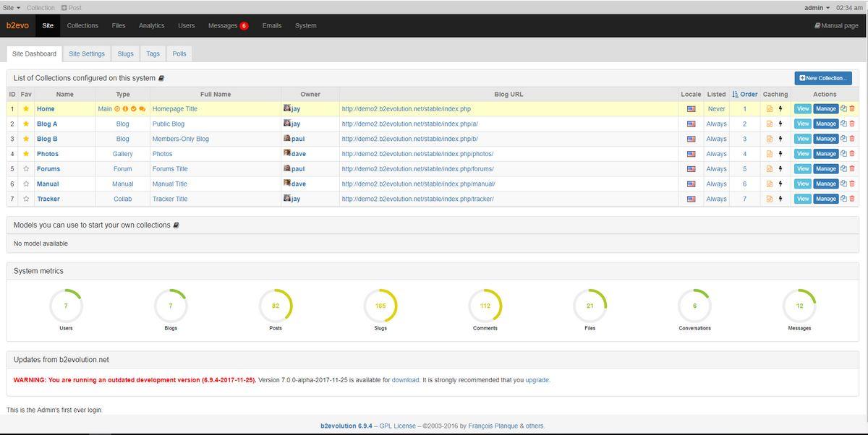Open the manual book icon beside the collections list title
868x435 pixels.
tap(161, 78)
